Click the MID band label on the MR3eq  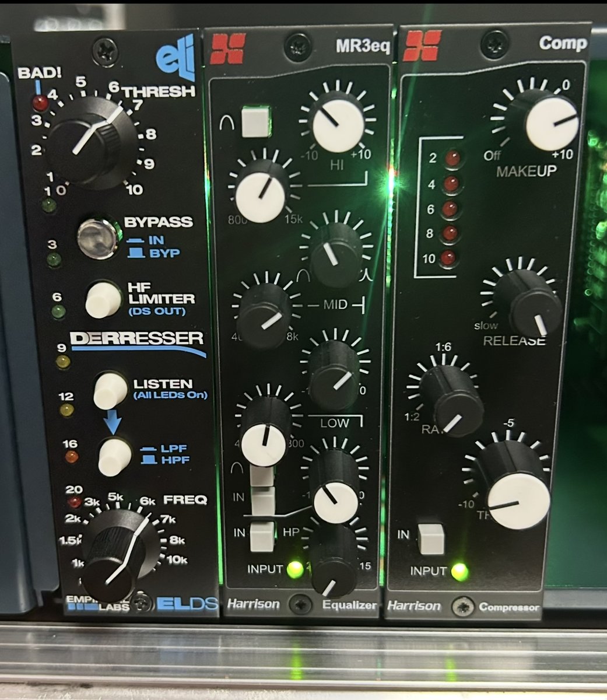pos(335,304)
